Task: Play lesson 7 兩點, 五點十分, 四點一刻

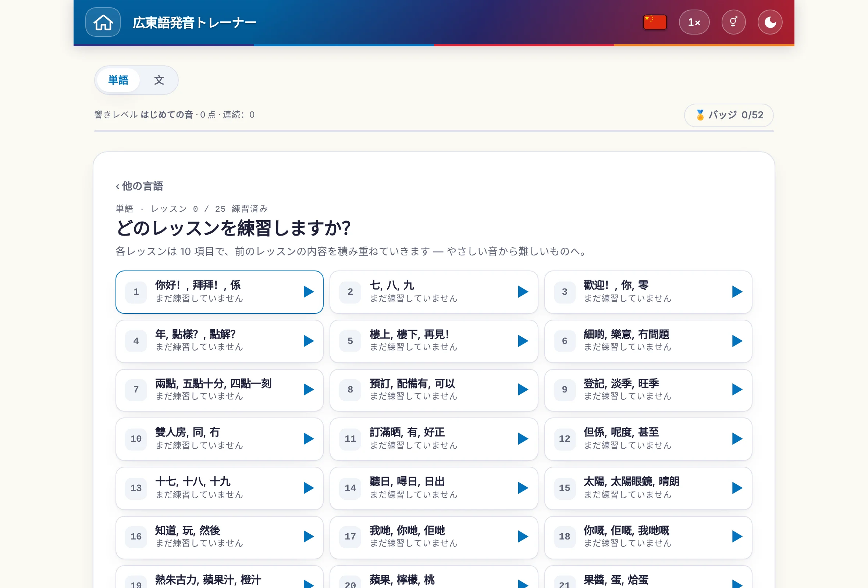Action: click(x=309, y=390)
